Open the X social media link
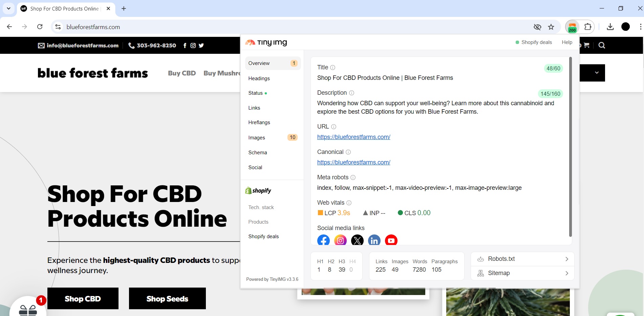Screen dimensions: 644x316 click(357, 240)
